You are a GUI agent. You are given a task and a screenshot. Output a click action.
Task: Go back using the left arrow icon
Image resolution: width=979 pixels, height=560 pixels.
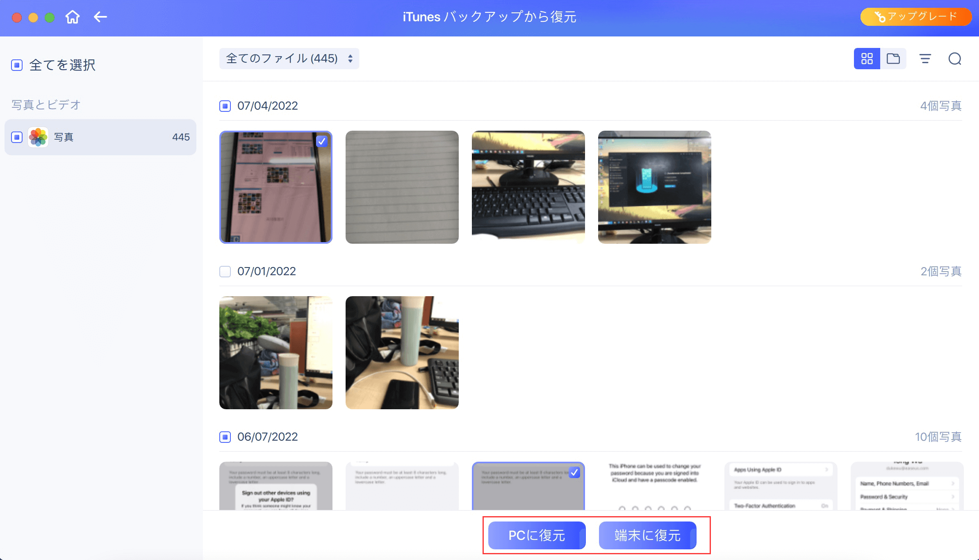point(100,17)
